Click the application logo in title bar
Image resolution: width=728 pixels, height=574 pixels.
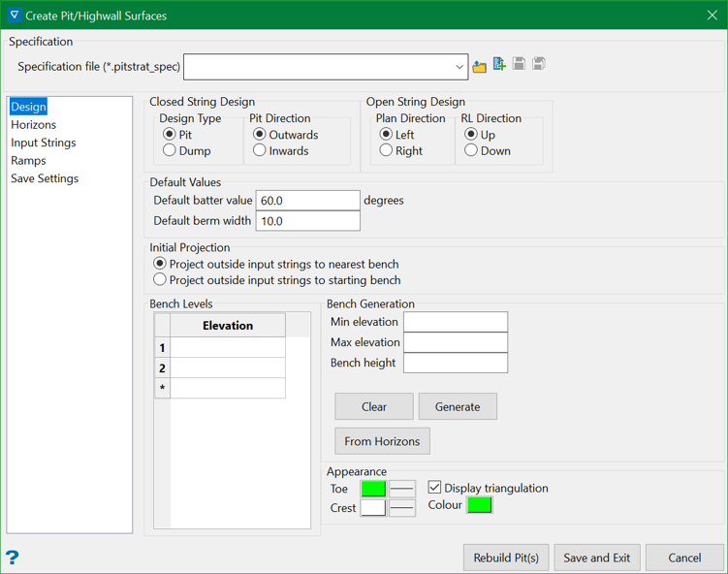14,16
